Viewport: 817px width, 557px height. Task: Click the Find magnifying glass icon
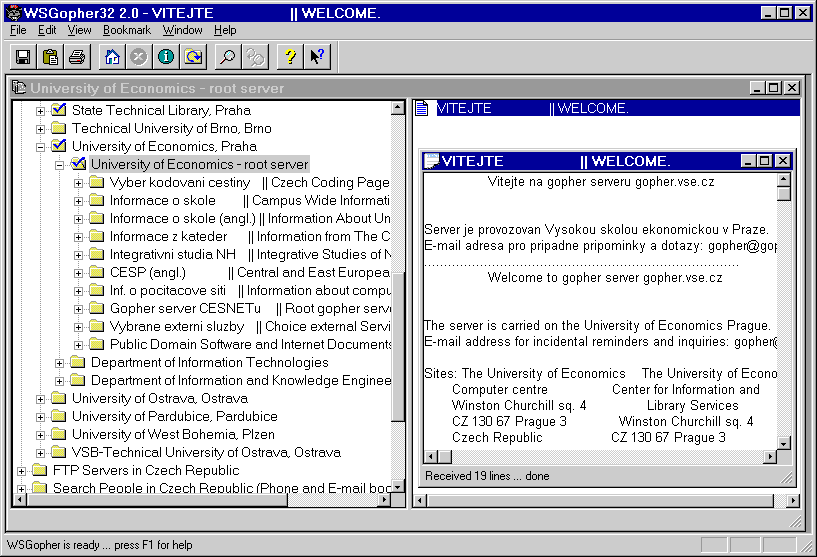pos(228,57)
